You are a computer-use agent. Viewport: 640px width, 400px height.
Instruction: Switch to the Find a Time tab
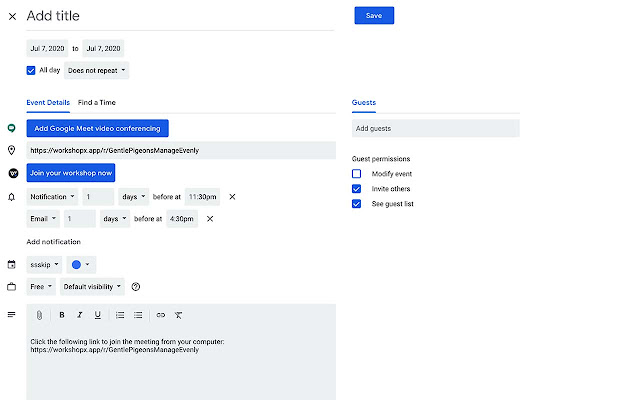click(x=97, y=102)
